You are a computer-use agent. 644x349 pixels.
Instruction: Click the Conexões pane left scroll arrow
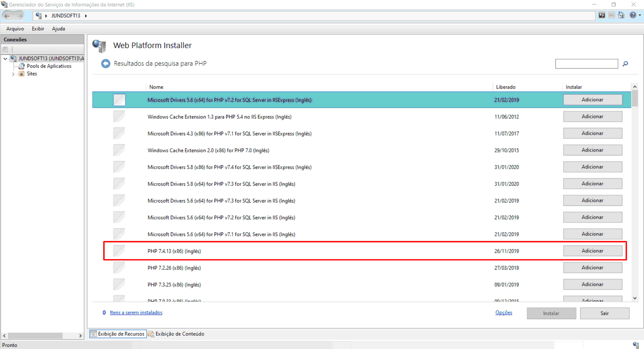click(5, 336)
